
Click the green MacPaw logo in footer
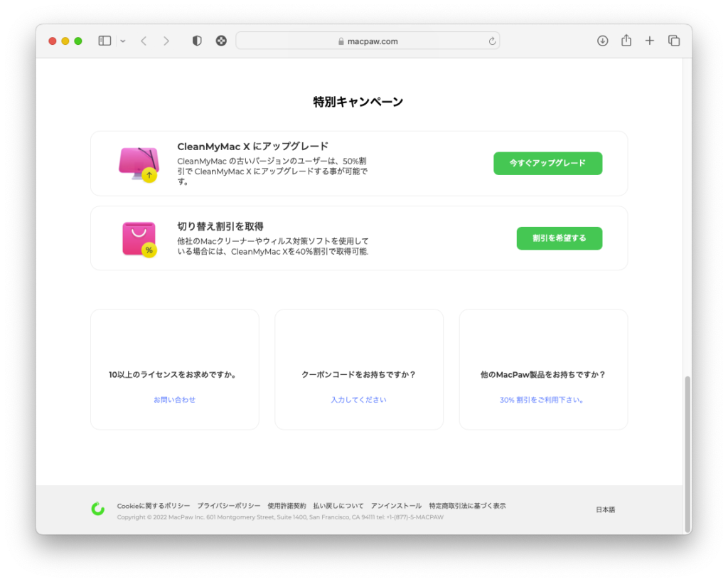pyautogui.click(x=97, y=509)
